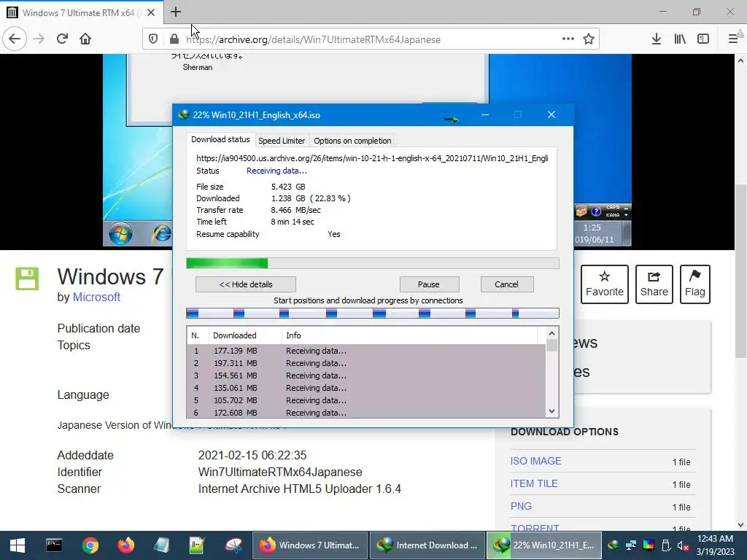747x560 pixels.
Task: Open page actions three-dot menu
Action: pyautogui.click(x=568, y=39)
